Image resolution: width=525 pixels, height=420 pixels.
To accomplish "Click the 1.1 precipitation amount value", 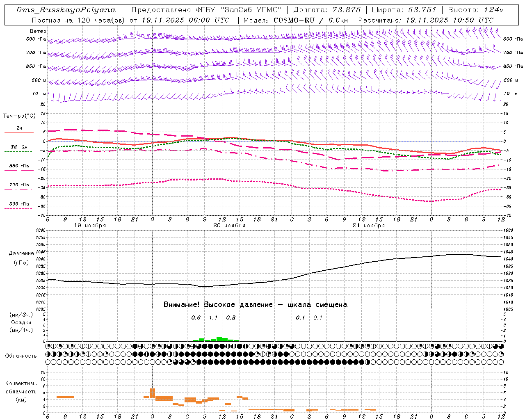I will click(213, 317).
